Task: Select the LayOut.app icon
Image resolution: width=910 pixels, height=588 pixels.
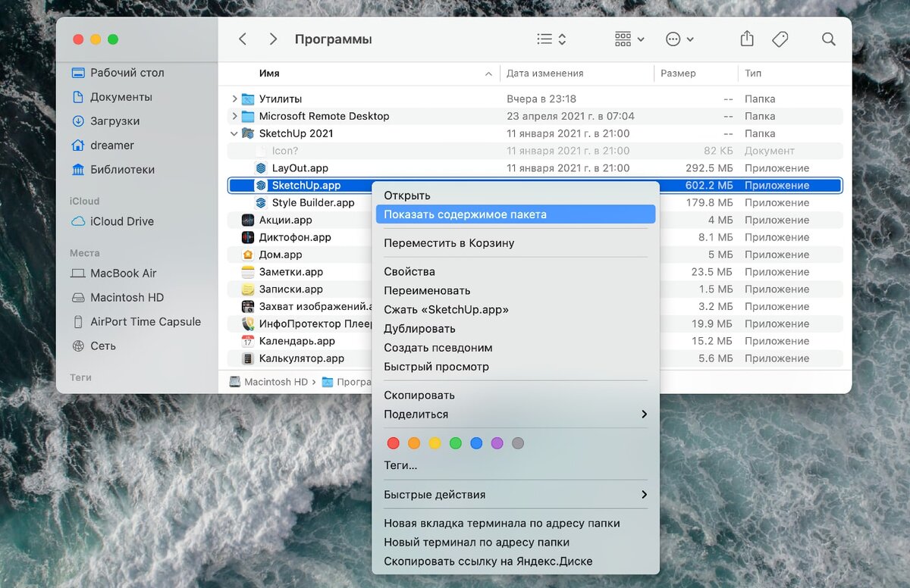Action: 261,168
